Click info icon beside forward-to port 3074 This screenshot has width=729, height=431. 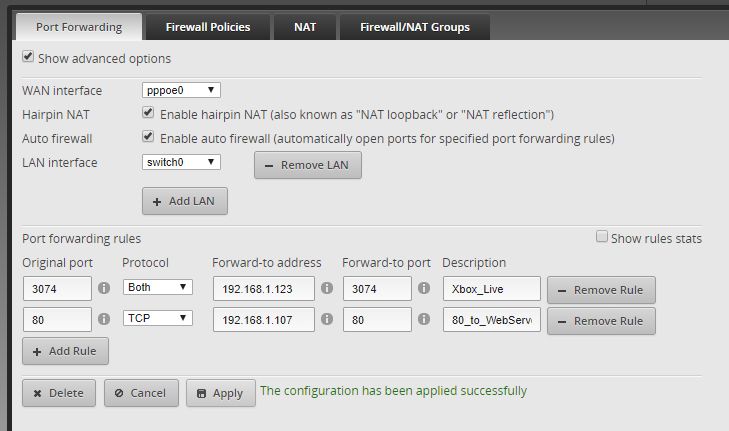point(424,289)
